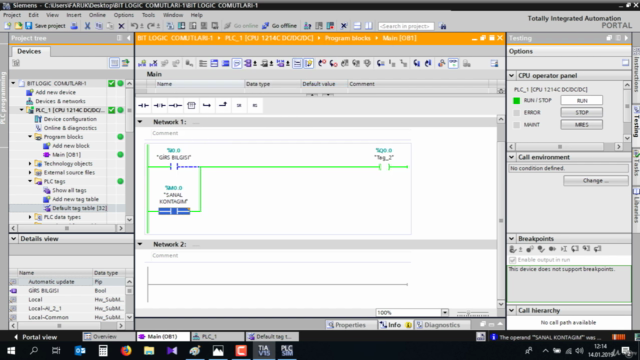Collapse the Details view panel

(x=13, y=239)
